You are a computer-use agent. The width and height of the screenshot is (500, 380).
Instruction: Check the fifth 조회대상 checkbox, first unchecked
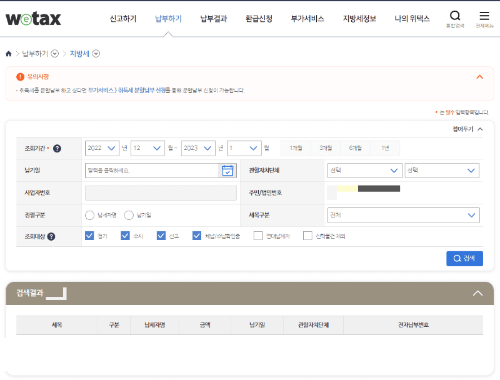pyautogui.click(x=258, y=236)
